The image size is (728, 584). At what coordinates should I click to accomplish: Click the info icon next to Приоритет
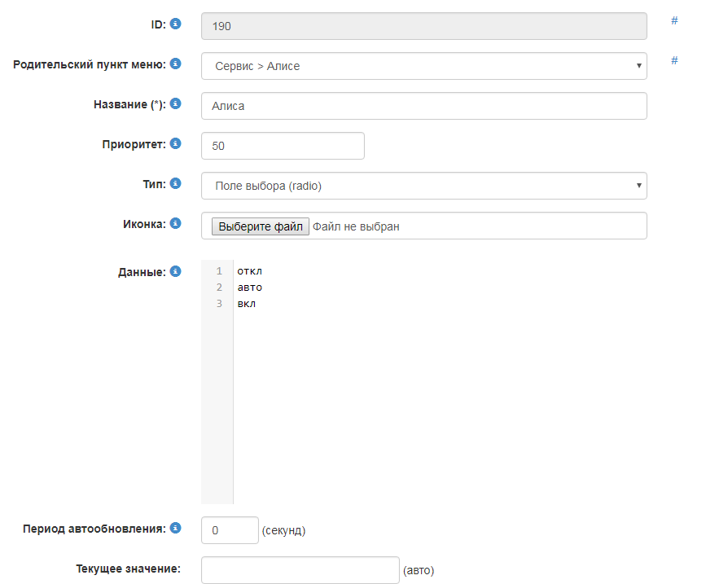click(x=175, y=143)
